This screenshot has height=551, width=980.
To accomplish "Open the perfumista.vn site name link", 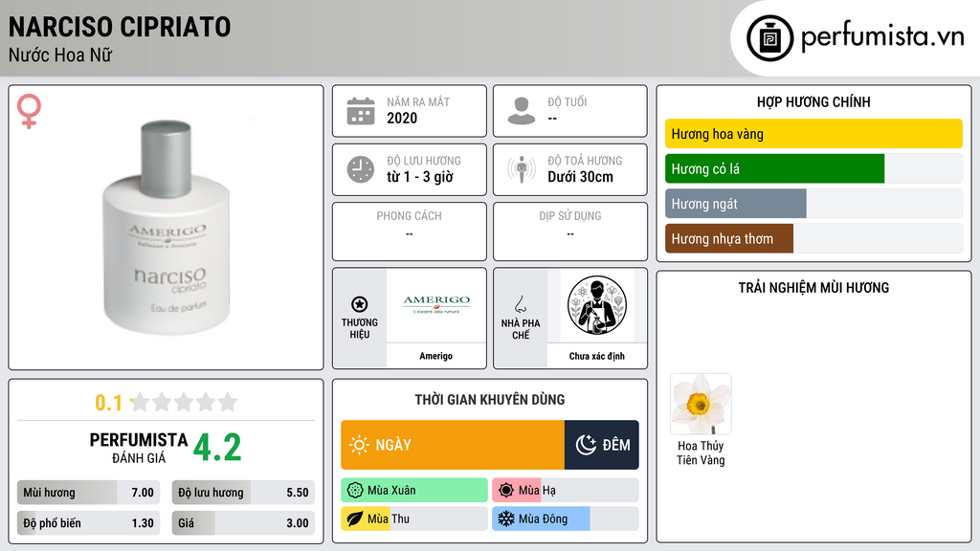I will [882, 37].
